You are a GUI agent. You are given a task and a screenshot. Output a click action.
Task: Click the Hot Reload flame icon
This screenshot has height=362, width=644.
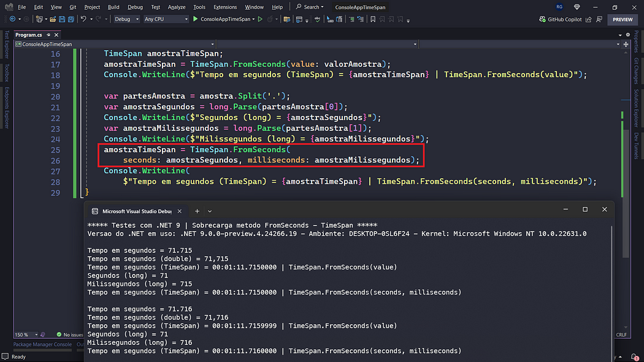[x=270, y=19]
